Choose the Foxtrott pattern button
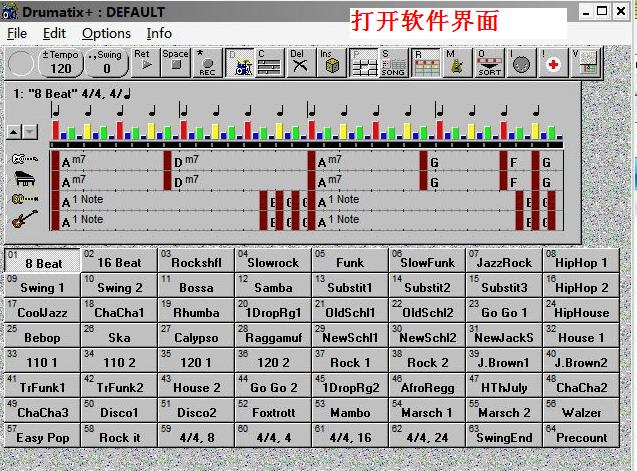 [273, 411]
